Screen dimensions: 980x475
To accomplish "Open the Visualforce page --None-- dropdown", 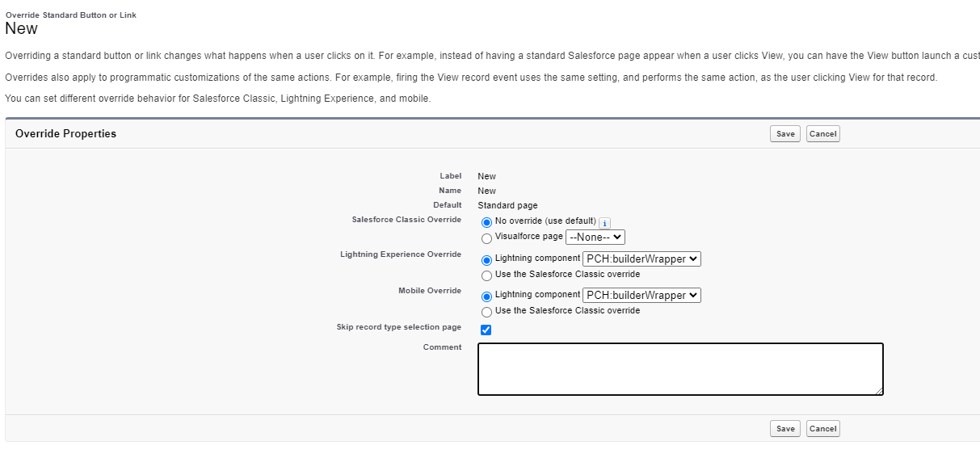I will [595, 237].
